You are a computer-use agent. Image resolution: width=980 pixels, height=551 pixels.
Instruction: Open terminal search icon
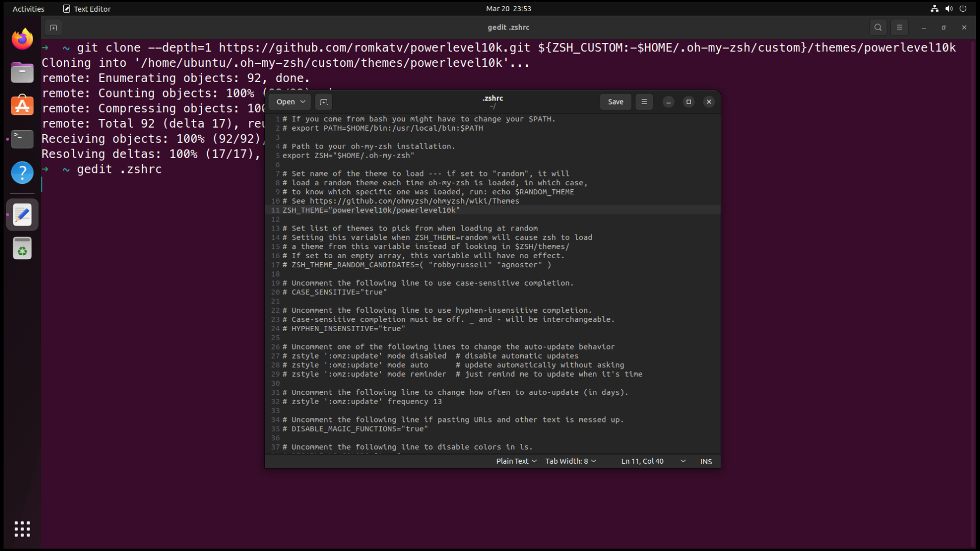pos(878,28)
